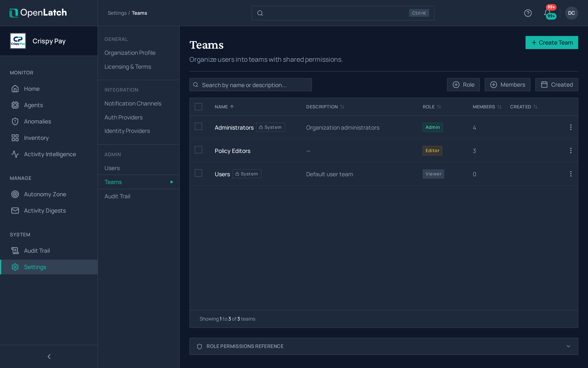Image resolution: width=588 pixels, height=368 pixels.
Task: Sort the table by Role column
Action: click(432, 107)
